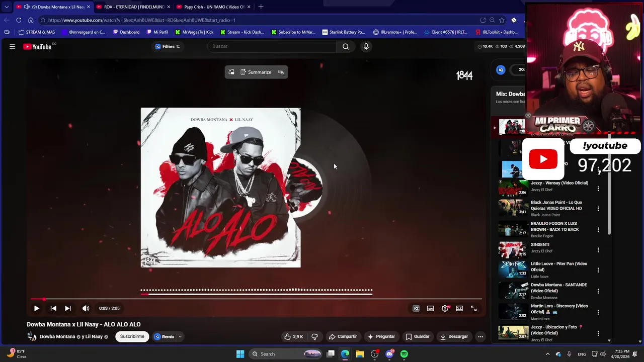Like the video with thumbs up
This screenshot has height=362, width=644.
[294, 336]
